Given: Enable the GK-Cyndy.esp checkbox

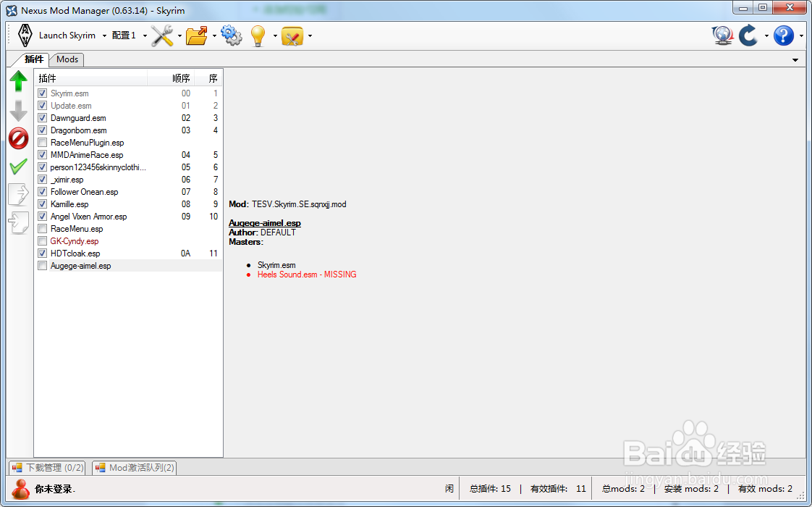Looking at the screenshot, I should (43, 241).
